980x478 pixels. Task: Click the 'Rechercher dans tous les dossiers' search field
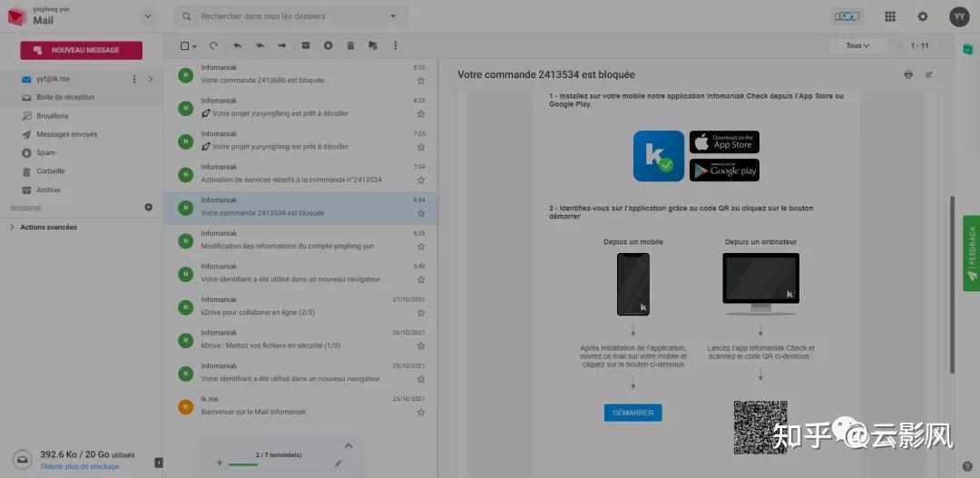(290, 16)
